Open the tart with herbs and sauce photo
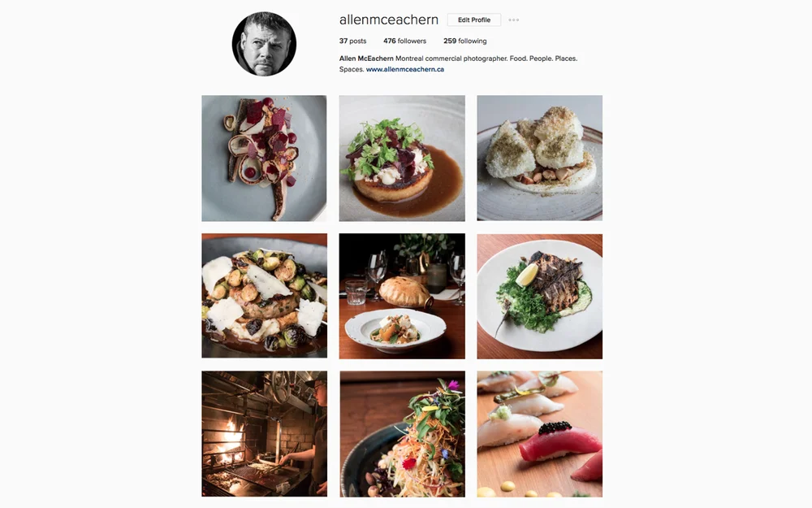The image size is (812, 508). point(402,158)
